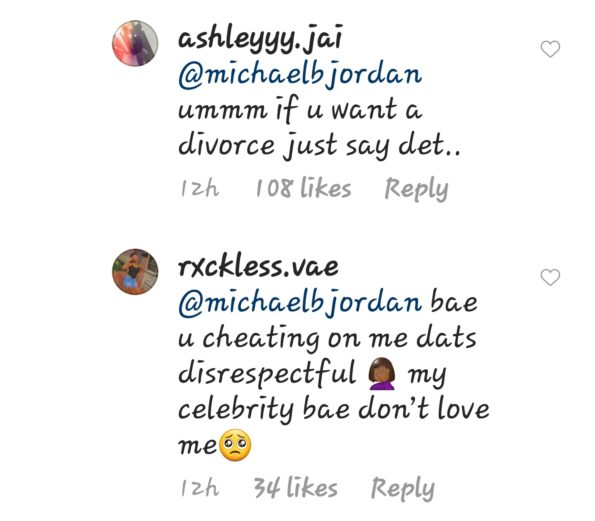Open @michaelbjordan mention in rxckless.vae's comment
The height and width of the screenshot is (521, 595).
click(300, 302)
